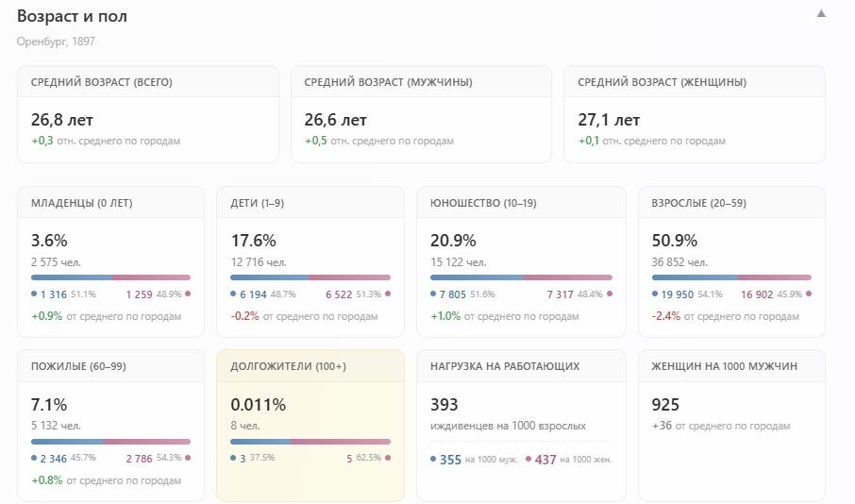Click the 20.9% value in Юношество card
The image size is (855, 504).
click(453, 241)
